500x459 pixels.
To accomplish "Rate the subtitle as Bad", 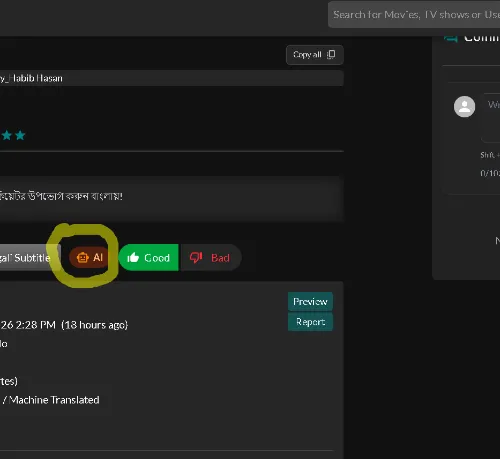I will tap(210, 257).
